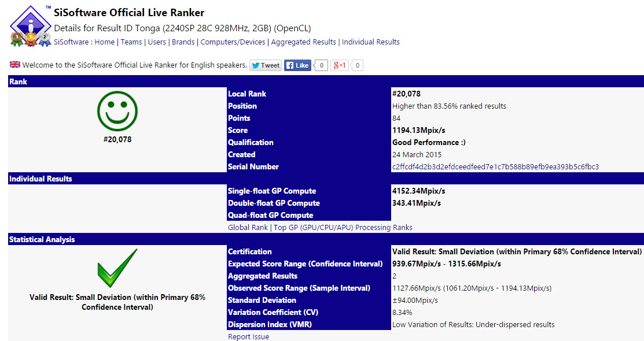Image resolution: width=644 pixels, height=341 pixels.
Task: Click the Expected Score Range row label
Action: click(x=305, y=264)
